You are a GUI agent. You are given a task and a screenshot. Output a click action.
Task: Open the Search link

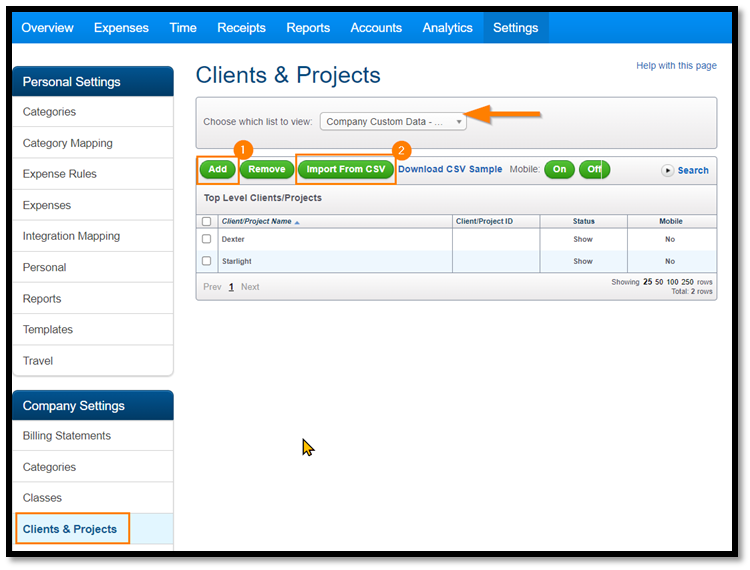693,170
